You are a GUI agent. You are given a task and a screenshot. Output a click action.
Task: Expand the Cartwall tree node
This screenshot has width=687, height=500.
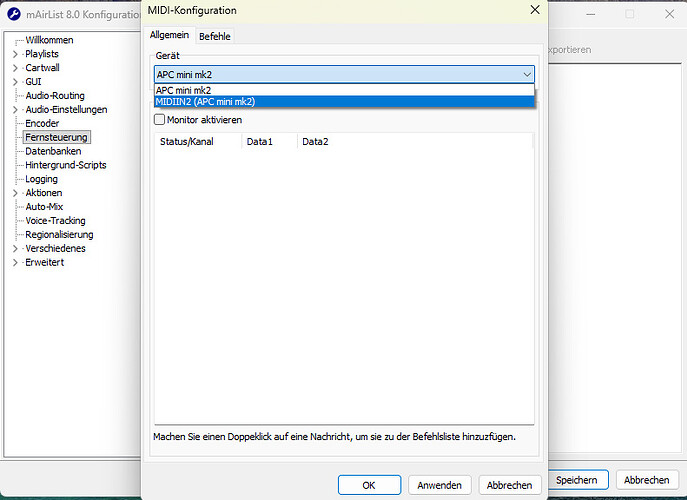[x=15, y=67]
